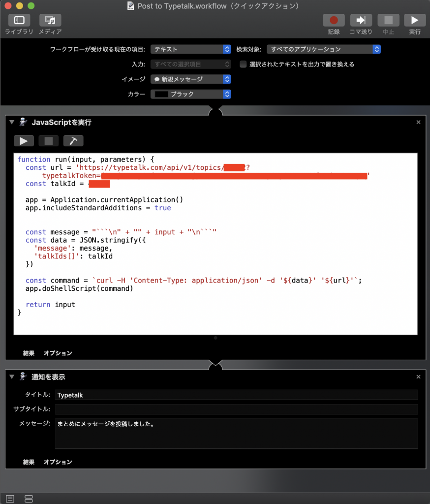Viewport: 430px width, 504px height.
Task: Enable replacing selected text with output
Action: click(243, 64)
